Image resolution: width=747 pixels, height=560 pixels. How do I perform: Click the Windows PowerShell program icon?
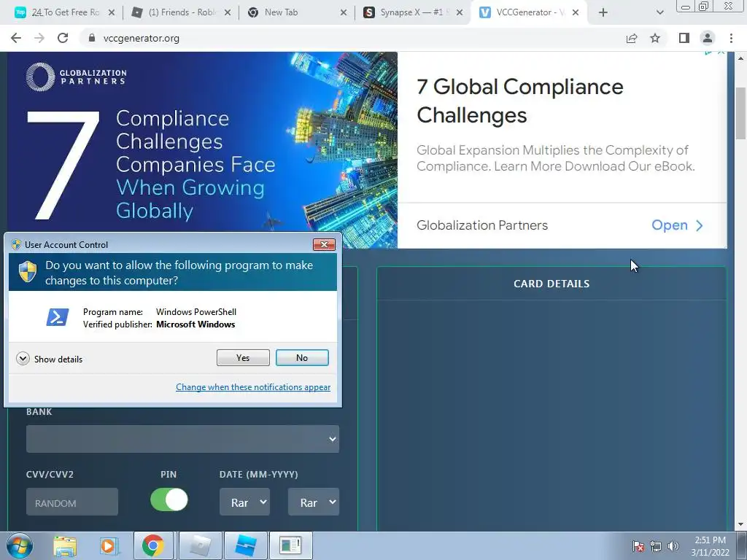[57, 317]
